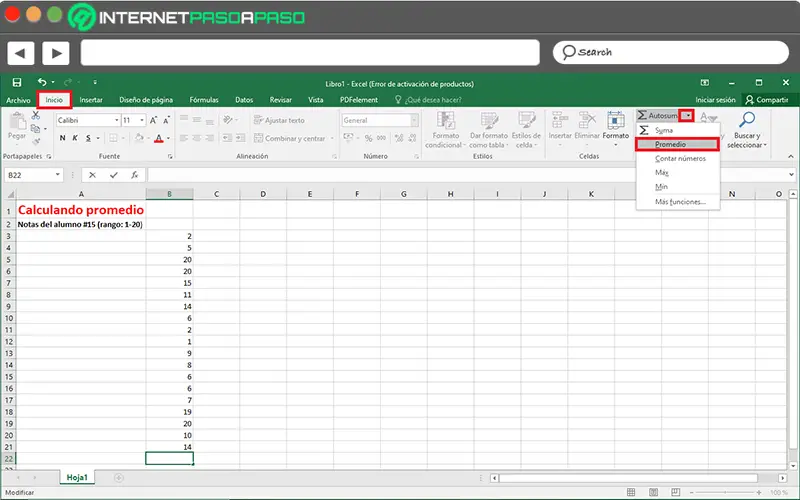
Task: Switch to the Vista ribbon tab
Action: point(315,100)
